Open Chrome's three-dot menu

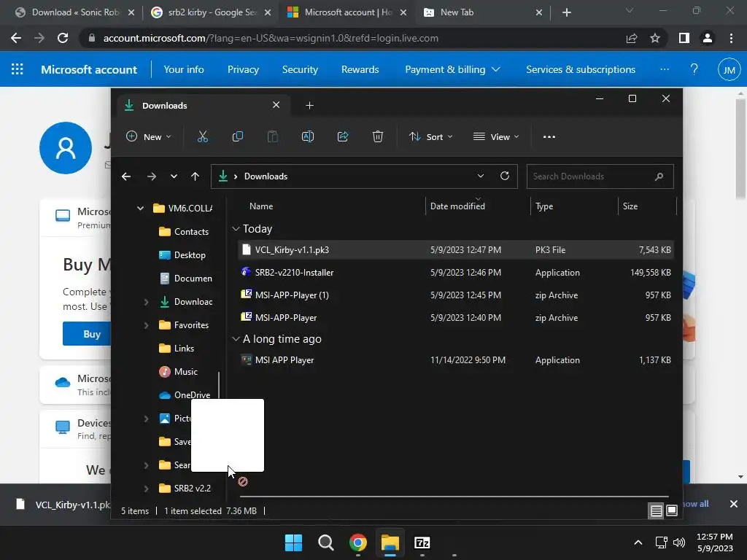[731, 38]
